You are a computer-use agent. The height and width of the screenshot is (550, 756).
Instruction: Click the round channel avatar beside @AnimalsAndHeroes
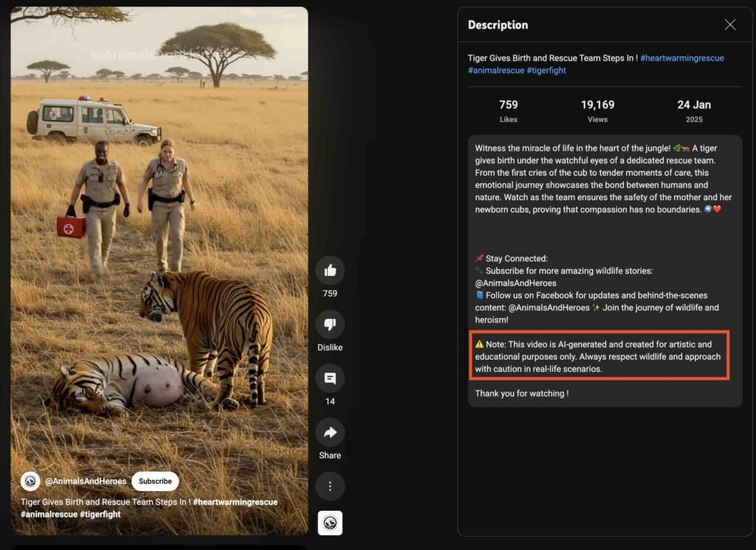[x=30, y=481]
